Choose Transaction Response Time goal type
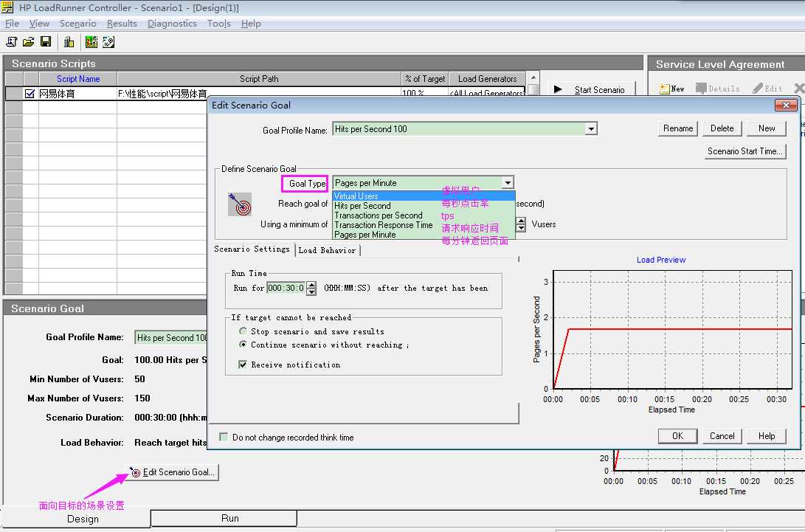 tap(424, 225)
